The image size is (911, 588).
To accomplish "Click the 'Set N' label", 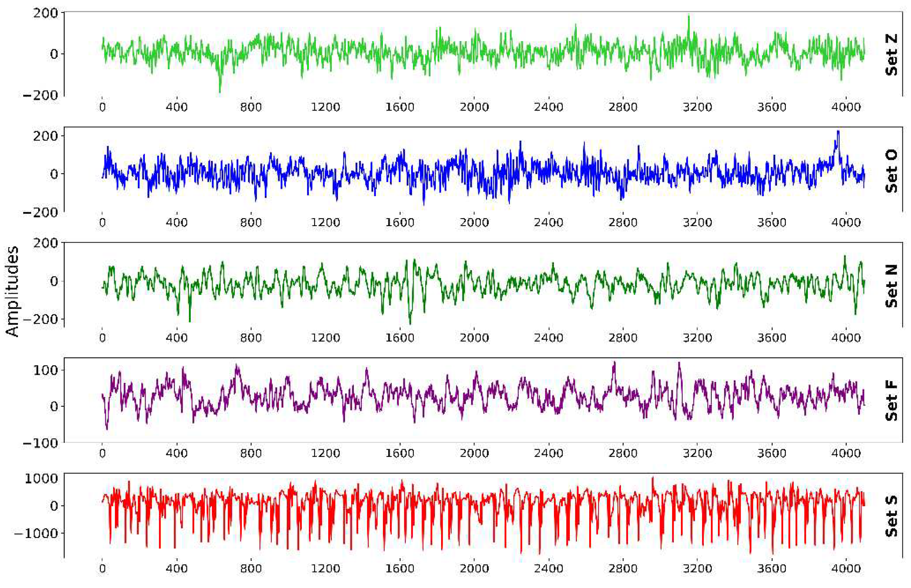I will tap(892, 286).
